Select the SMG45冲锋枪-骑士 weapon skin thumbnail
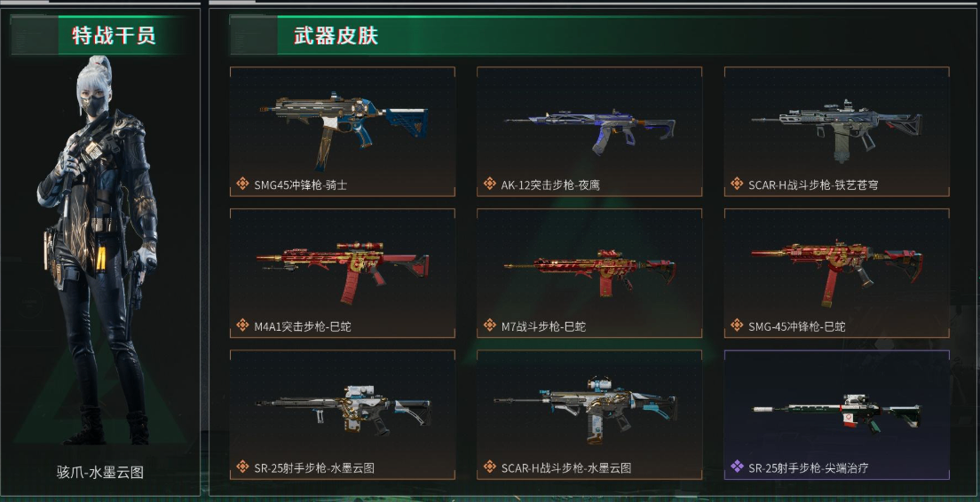 343,132
